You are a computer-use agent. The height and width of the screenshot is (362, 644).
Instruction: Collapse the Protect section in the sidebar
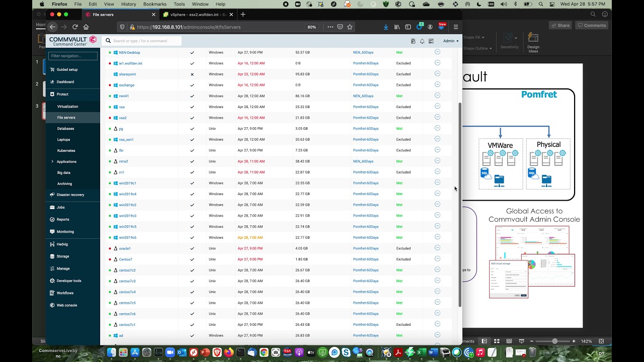[x=62, y=94]
